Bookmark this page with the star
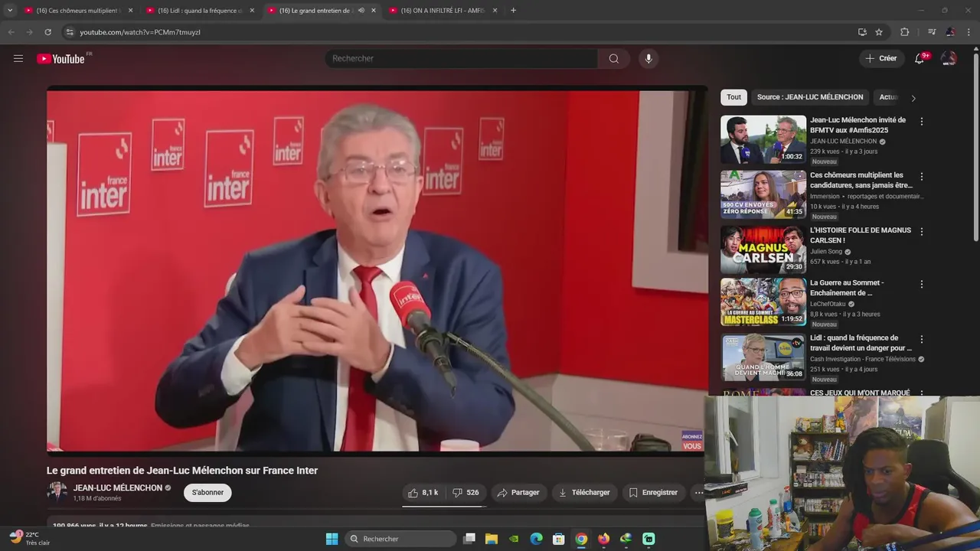This screenshot has width=980, height=551. pyautogui.click(x=879, y=32)
